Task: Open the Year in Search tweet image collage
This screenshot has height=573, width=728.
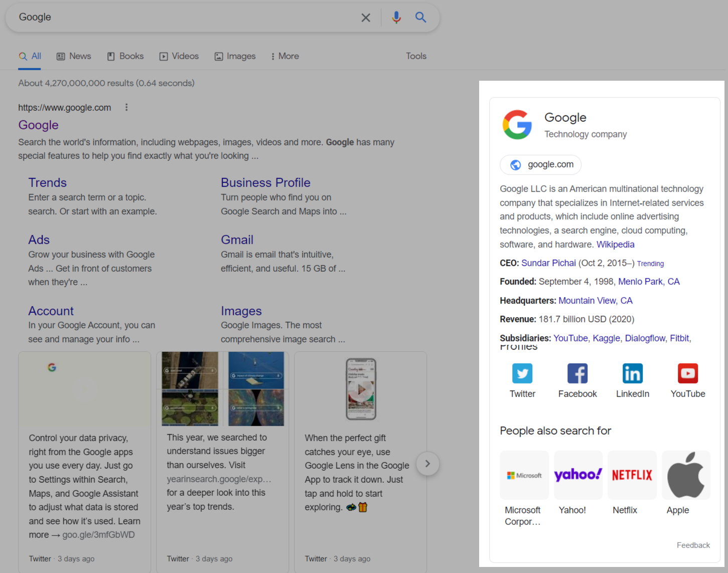Action: tap(223, 389)
